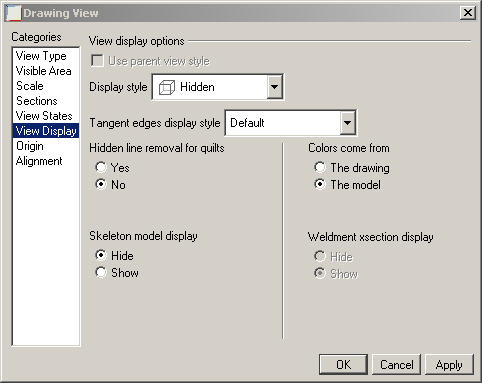The width and height of the screenshot is (482, 383).
Task: Select Hide for Skeleton model display
Action: pos(101,255)
